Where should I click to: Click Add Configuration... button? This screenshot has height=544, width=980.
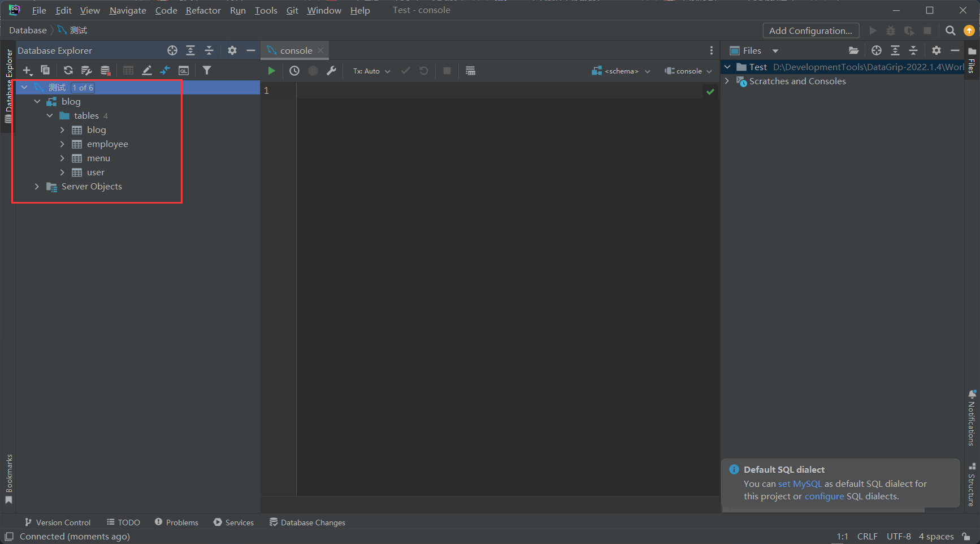pyautogui.click(x=810, y=31)
